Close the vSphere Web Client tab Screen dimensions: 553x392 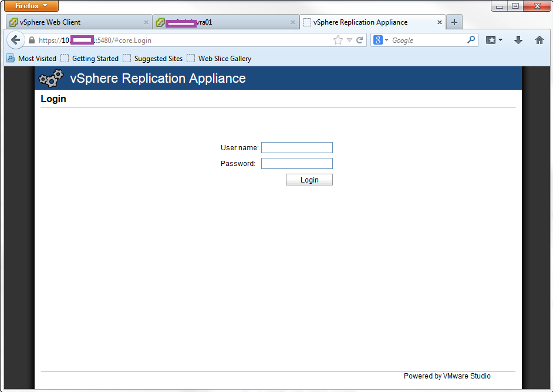[x=146, y=22]
